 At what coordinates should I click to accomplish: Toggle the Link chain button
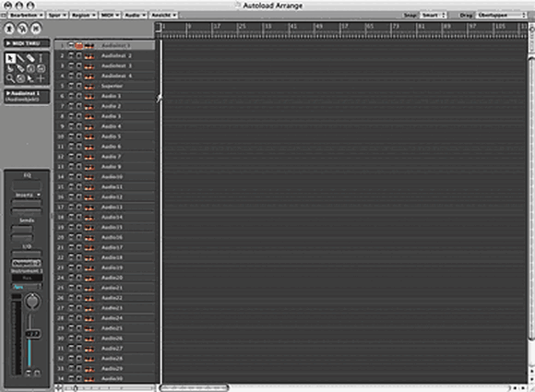22,29
